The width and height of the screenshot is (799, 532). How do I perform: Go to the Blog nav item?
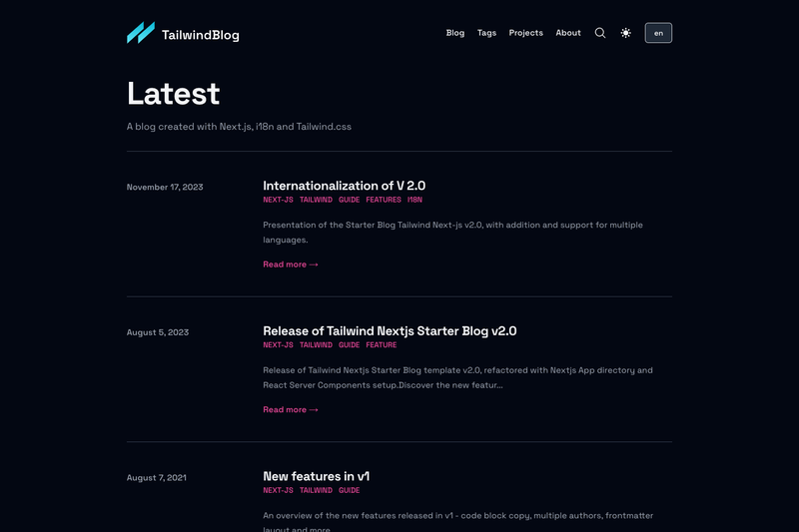(455, 33)
